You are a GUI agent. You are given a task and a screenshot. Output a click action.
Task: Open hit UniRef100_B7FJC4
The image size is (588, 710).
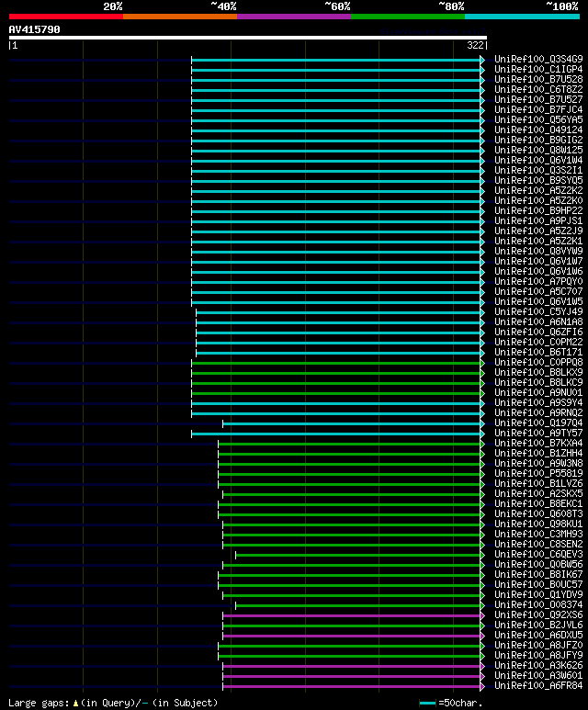(538, 109)
